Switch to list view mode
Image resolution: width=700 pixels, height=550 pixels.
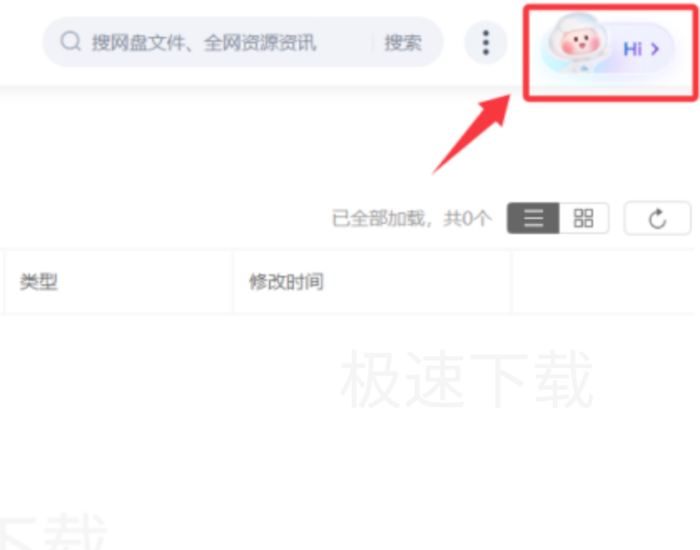[x=533, y=218]
